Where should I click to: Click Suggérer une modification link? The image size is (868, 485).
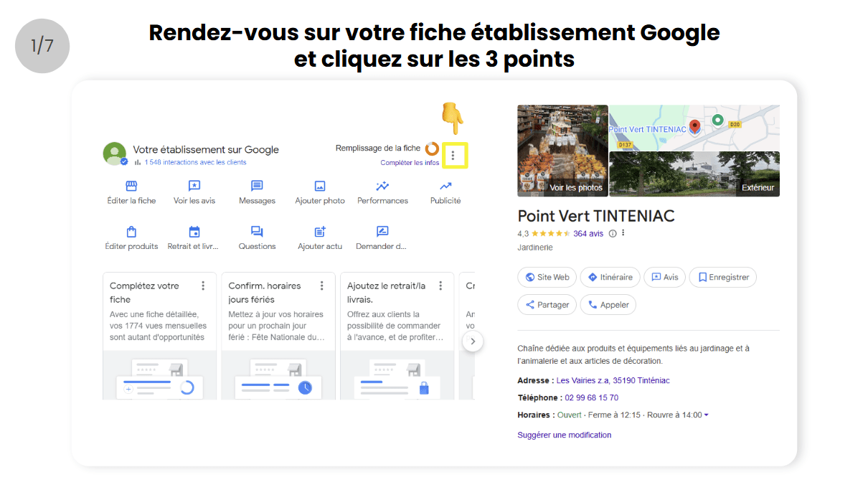click(565, 435)
